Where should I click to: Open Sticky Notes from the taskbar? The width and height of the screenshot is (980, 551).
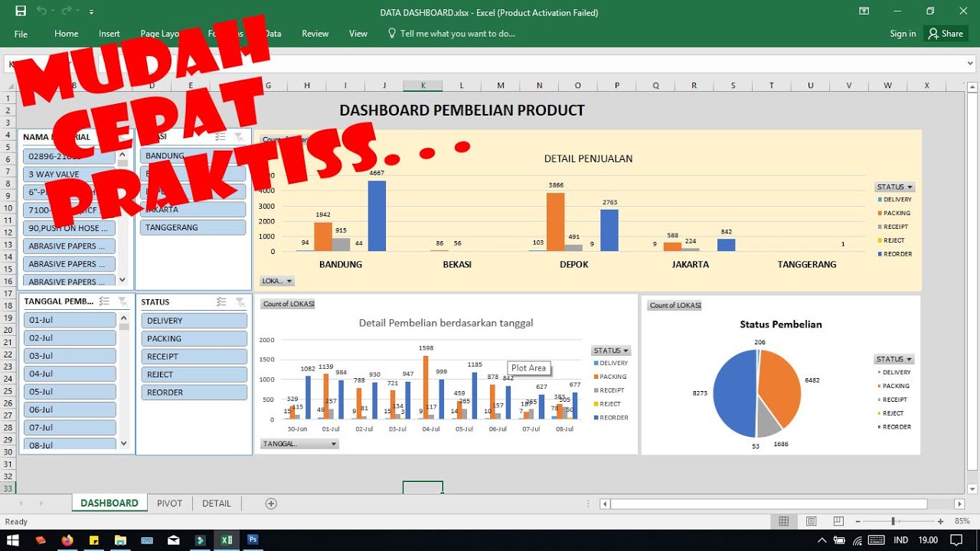pyautogui.click(x=94, y=540)
